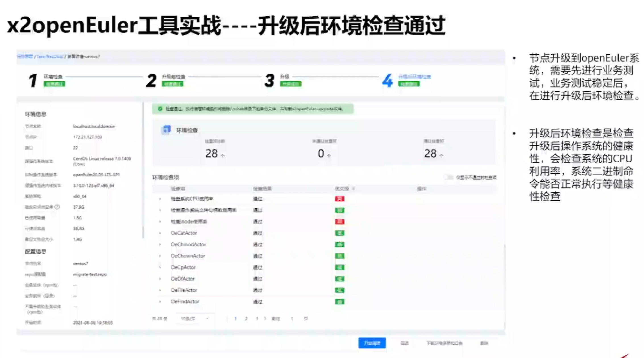The image size is (644, 358).
Task: Click the blue primary button at bottom
Action: [x=372, y=343]
